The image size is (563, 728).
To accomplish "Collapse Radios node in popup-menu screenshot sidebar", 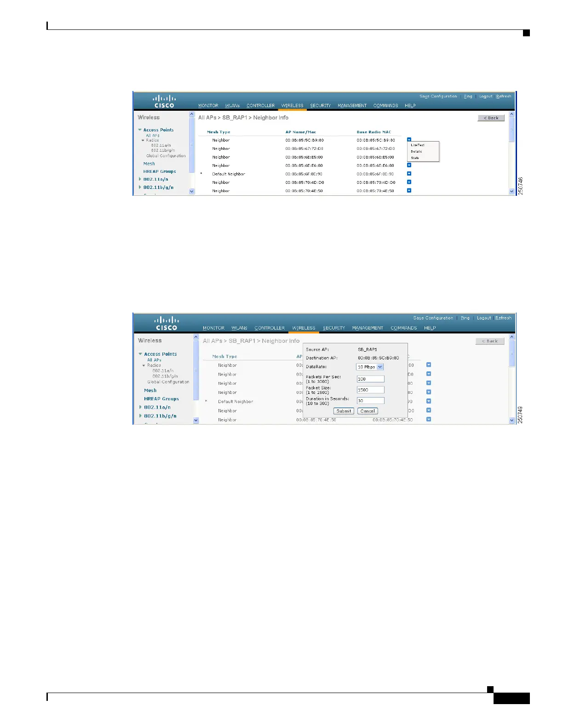I will (x=143, y=140).
